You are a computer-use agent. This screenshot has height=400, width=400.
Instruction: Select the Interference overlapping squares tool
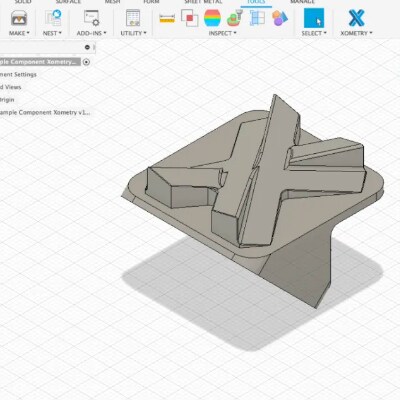point(189,18)
